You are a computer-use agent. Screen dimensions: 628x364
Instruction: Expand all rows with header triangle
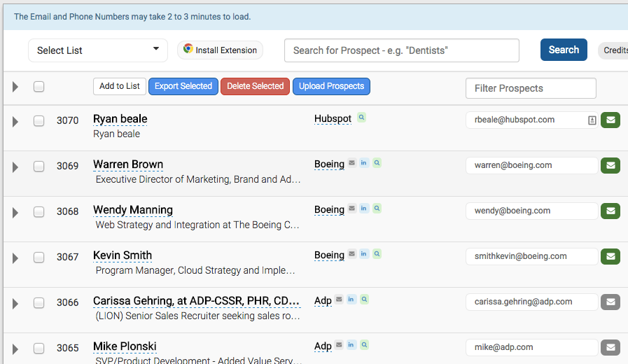tap(15, 87)
